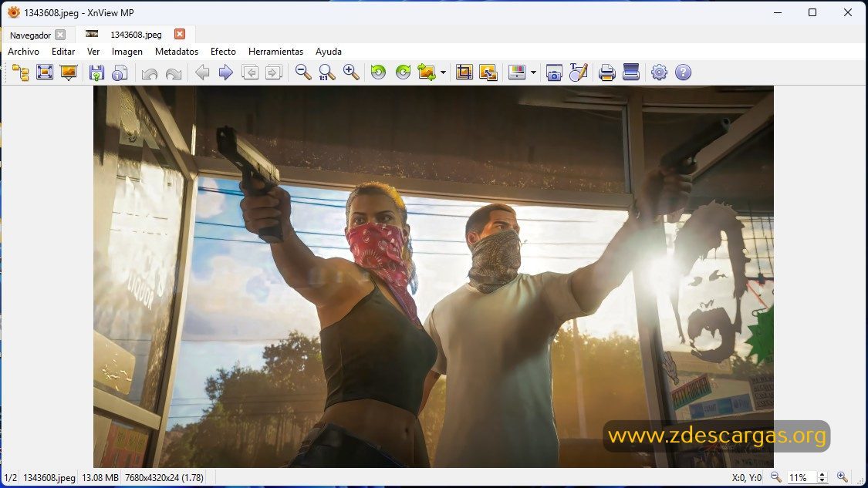Screen dimensions: 868x488
Task: Open file properties info icon
Action: (120, 72)
